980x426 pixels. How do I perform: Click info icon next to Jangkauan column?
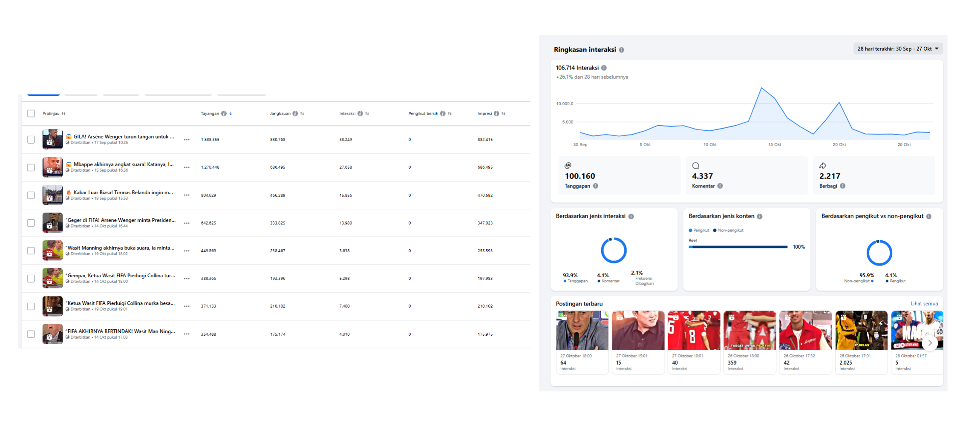tap(295, 114)
